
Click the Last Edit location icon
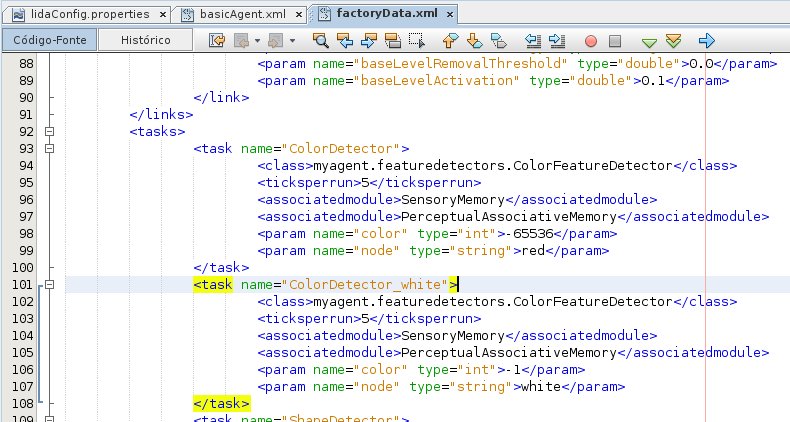[217, 41]
